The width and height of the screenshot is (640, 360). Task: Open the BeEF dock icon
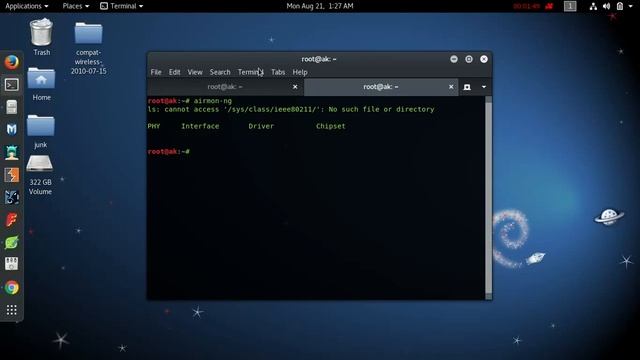11,198
